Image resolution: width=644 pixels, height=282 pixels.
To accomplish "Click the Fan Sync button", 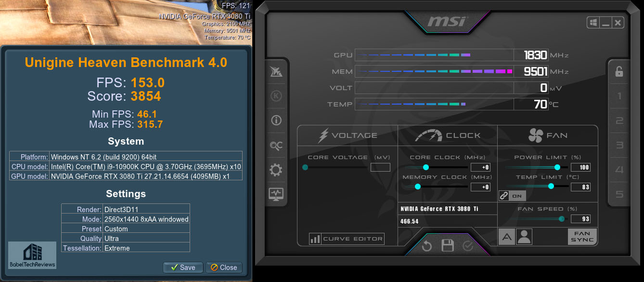I will (582, 237).
